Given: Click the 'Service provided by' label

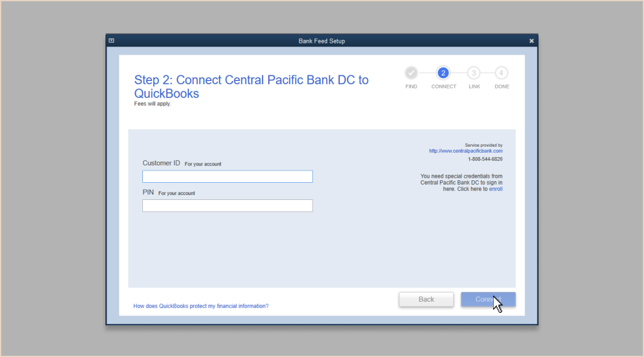Looking at the screenshot, I should [484, 145].
